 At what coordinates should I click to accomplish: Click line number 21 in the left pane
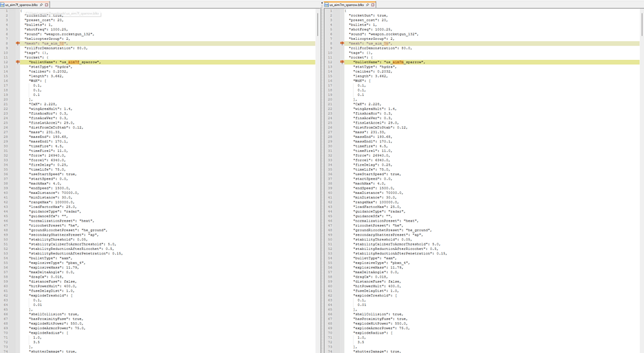coord(5,104)
